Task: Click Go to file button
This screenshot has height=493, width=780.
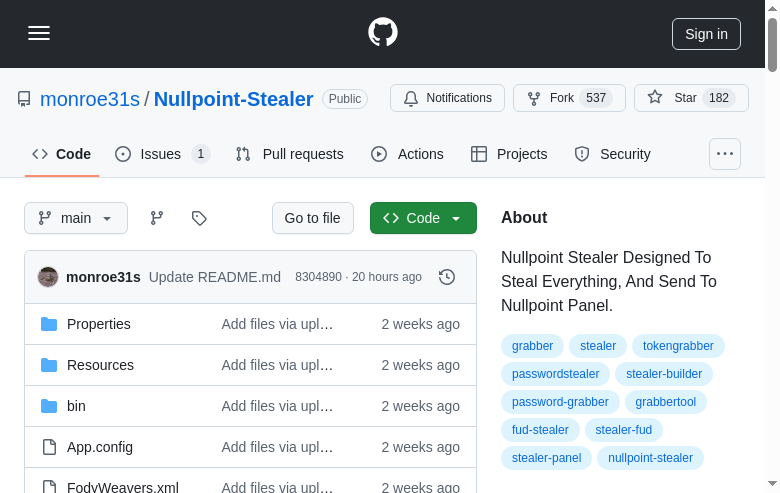Action: pos(313,218)
